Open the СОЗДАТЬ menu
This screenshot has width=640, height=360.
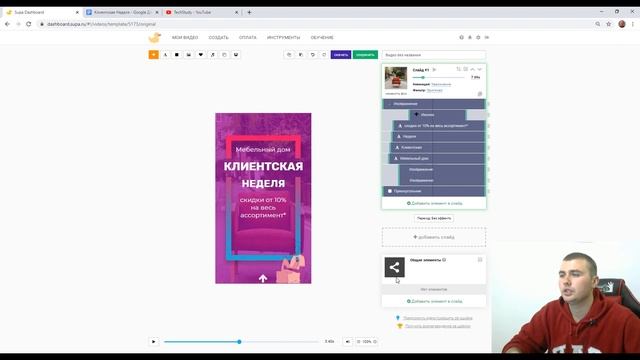218,38
